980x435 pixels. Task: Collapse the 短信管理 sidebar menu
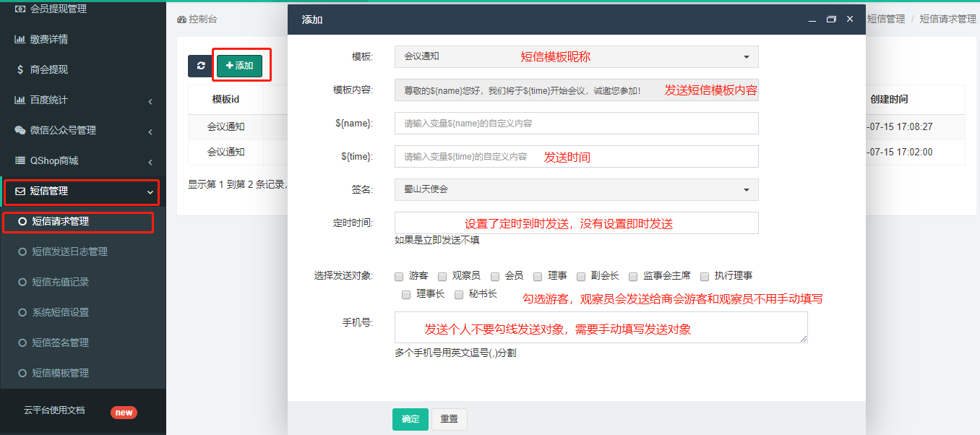[81, 191]
